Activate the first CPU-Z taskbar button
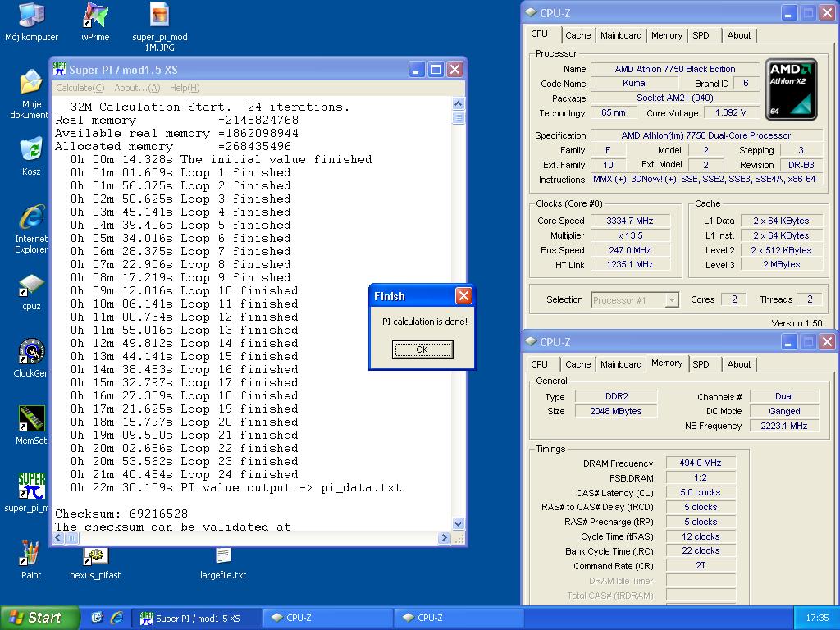840x630 pixels. point(329,618)
